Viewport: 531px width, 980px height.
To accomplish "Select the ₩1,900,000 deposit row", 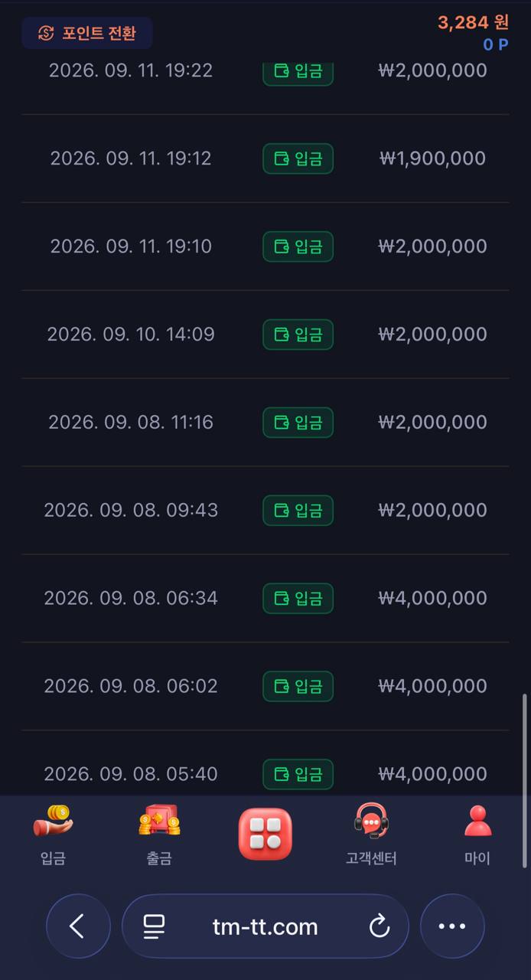I will 265,158.
